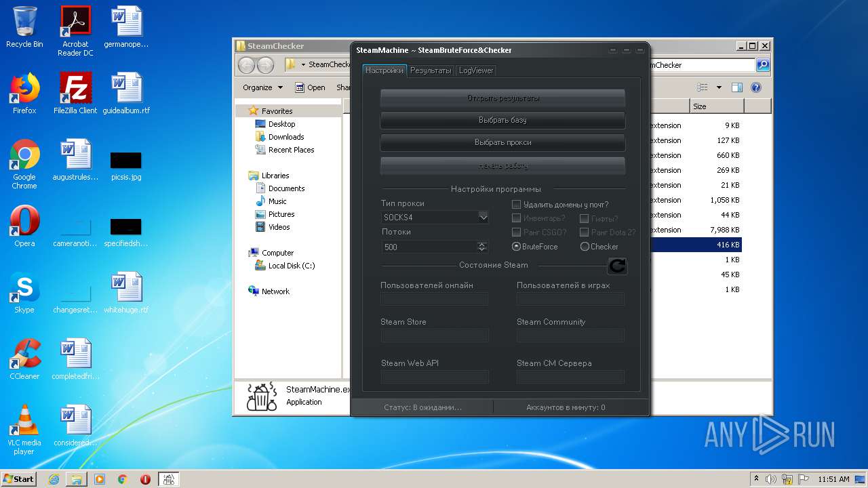Switch to the Настройки tab
Viewport: 868px width, 488px height.
[384, 70]
